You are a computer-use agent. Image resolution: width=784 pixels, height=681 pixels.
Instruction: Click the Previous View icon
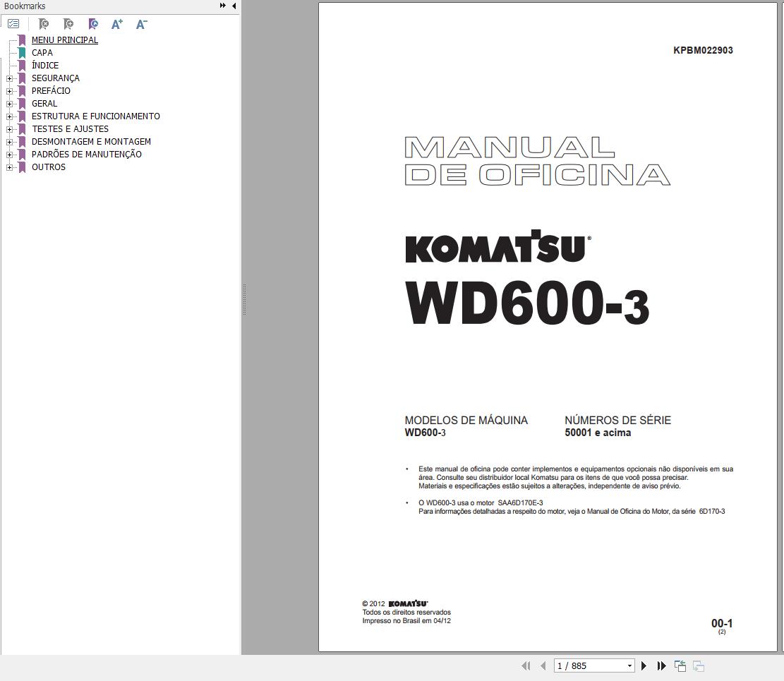pos(680,665)
